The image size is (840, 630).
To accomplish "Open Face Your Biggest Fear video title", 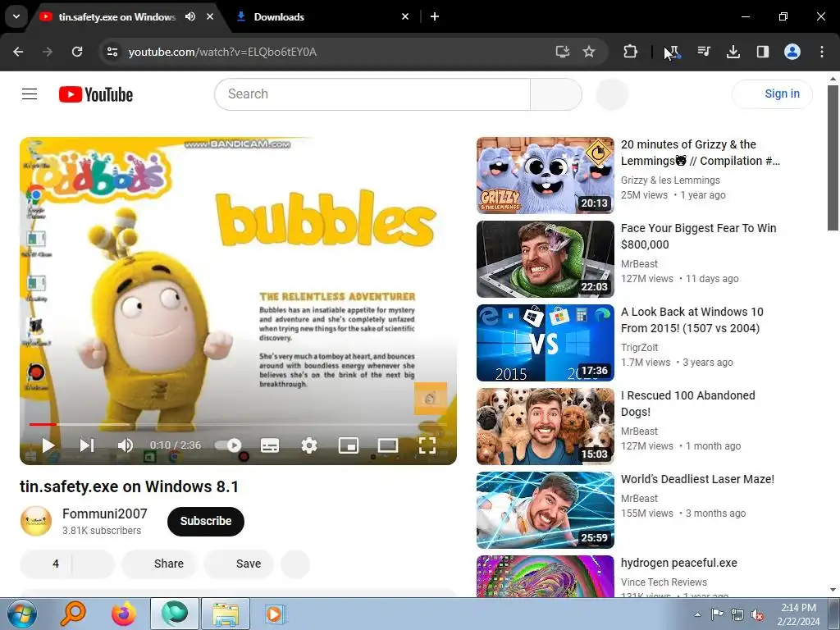I will pyautogui.click(x=698, y=236).
